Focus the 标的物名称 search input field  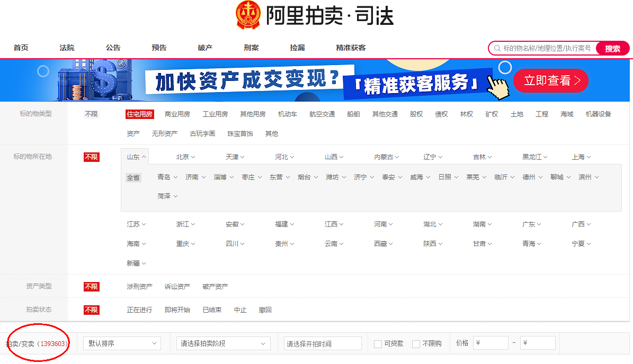(x=547, y=48)
